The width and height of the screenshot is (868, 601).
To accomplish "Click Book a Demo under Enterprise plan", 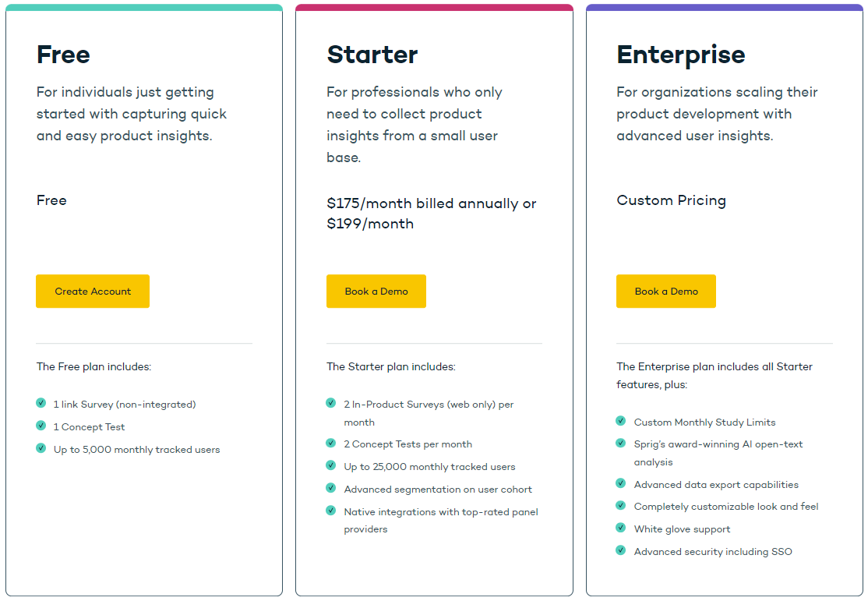I will pos(666,291).
